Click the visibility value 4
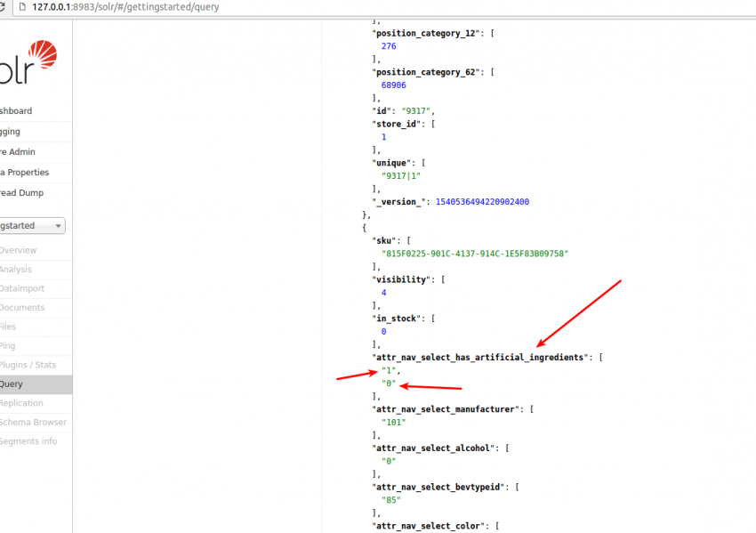 pyautogui.click(x=384, y=293)
